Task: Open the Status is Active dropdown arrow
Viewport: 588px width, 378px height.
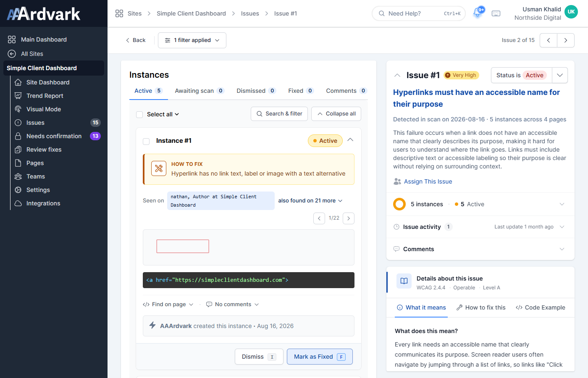Action: click(560, 75)
